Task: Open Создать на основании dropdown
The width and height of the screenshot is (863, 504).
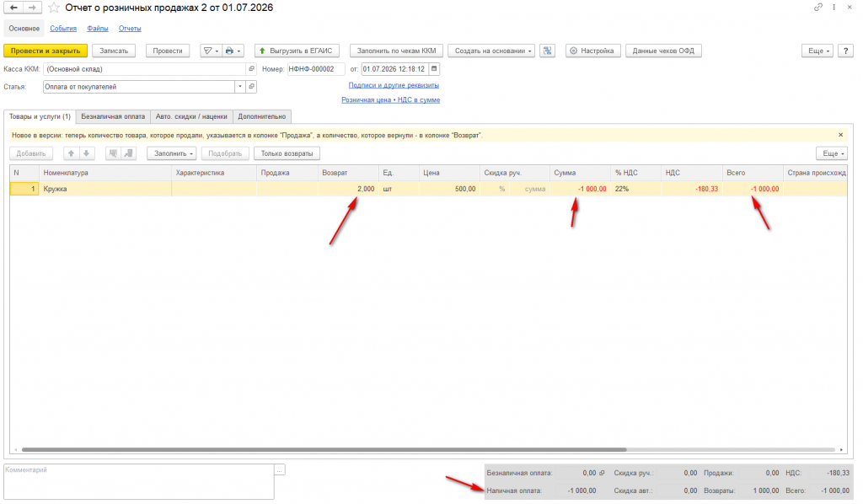Action: 491,51
